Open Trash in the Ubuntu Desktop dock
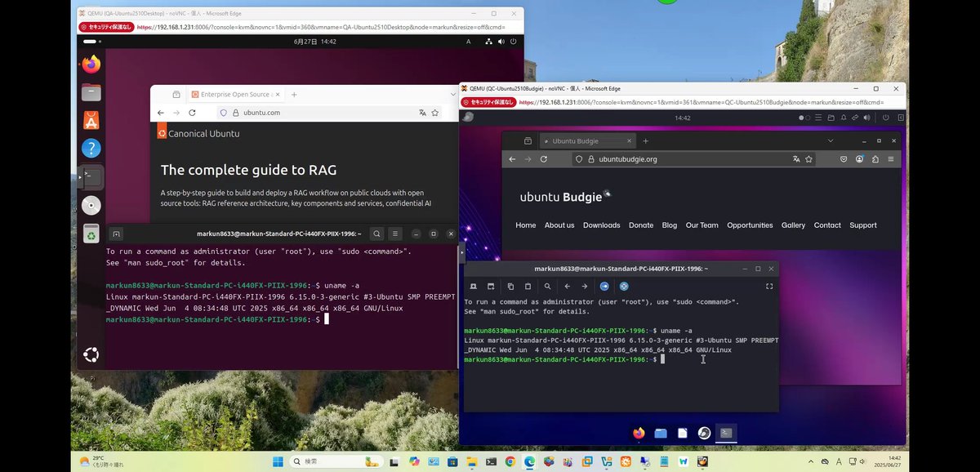This screenshot has width=980, height=472. pos(91,234)
